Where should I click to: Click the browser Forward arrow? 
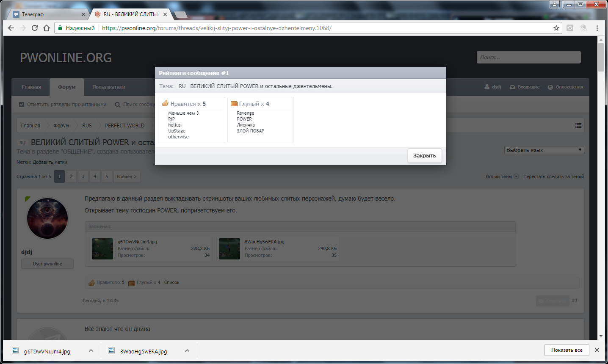[x=23, y=28]
